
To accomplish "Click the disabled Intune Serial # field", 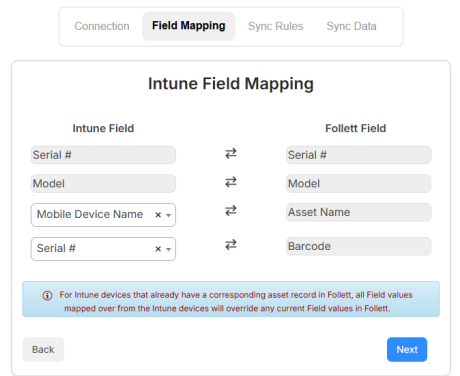I will point(103,155).
